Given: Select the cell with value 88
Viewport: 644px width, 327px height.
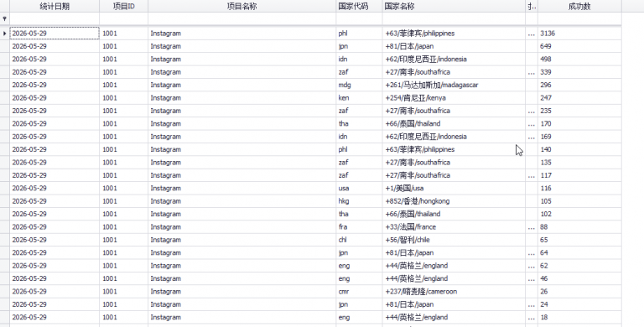Looking at the screenshot, I should (x=579, y=226).
